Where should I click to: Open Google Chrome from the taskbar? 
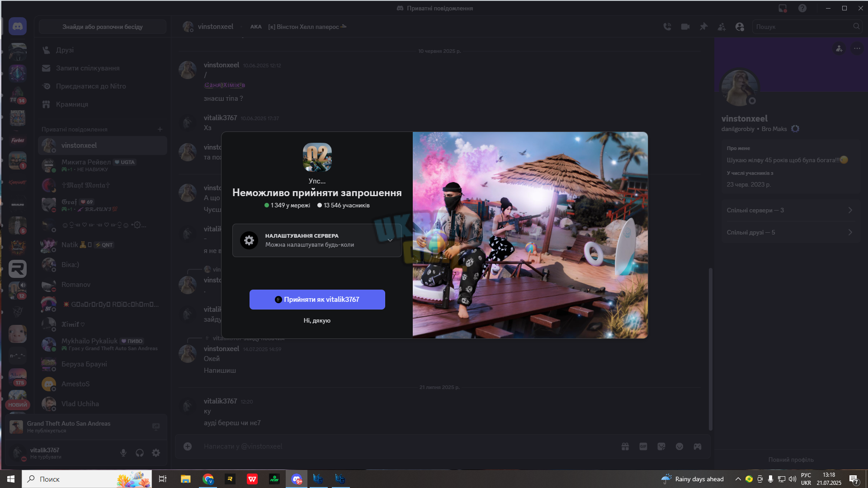coord(208,479)
